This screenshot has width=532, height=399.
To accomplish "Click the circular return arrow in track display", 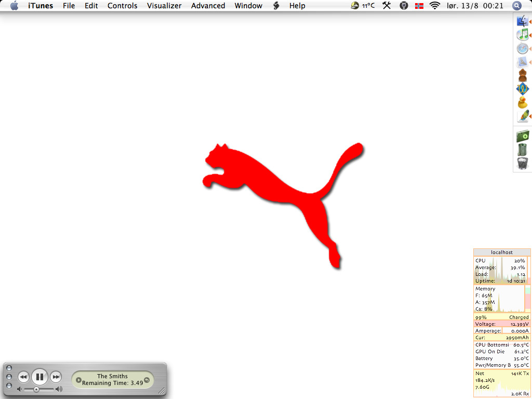I will [x=147, y=380].
